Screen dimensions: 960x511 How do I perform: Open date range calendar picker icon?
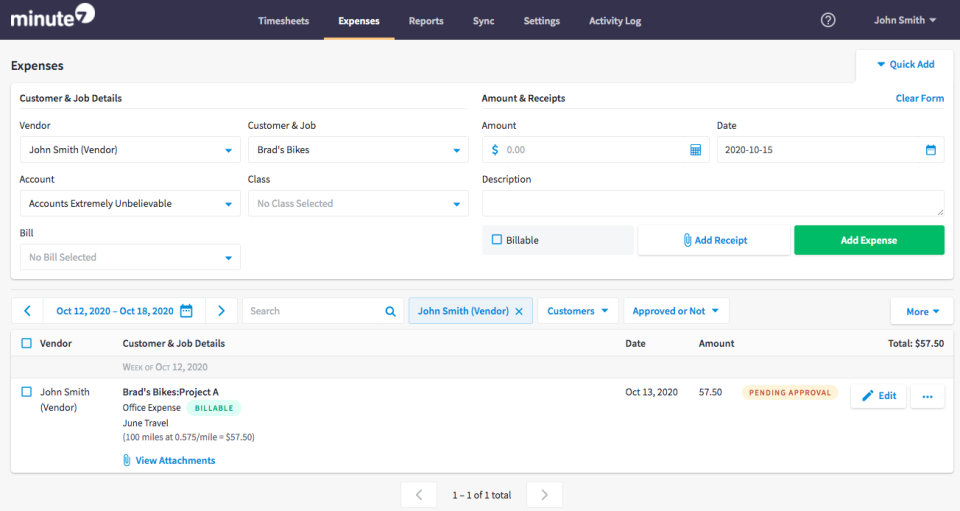tap(186, 311)
